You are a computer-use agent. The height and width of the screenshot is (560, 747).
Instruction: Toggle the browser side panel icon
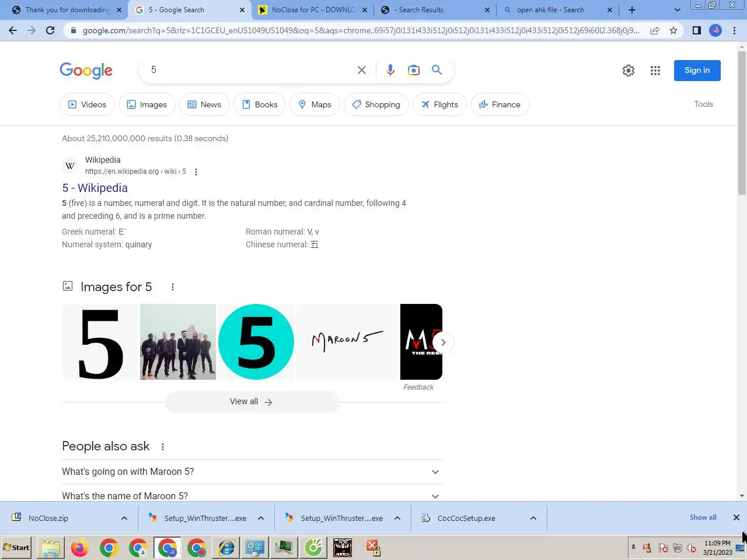tap(696, 30)
